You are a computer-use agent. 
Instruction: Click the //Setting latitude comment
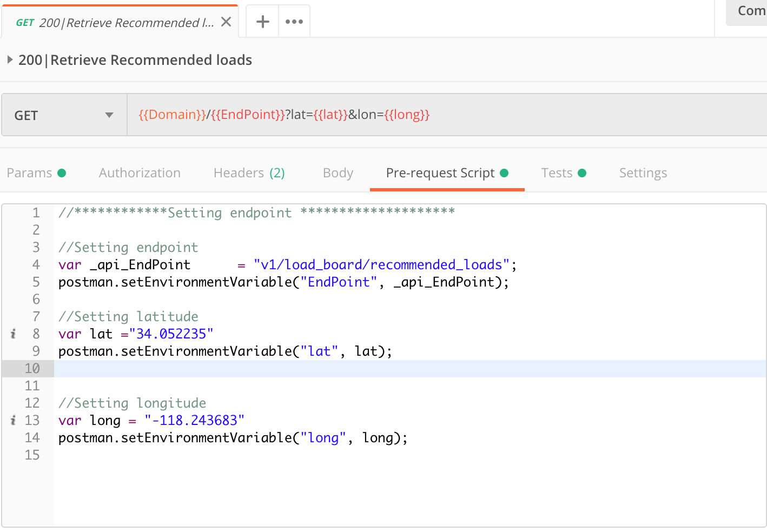[x=129, y=317]
